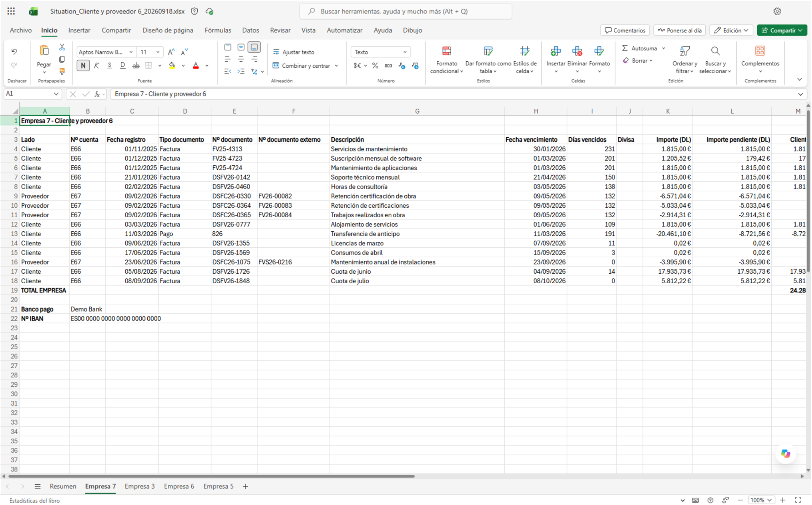The image size is (812, 505).
Task: Open the fill color dropdown arrow
Action: point(184,66)
